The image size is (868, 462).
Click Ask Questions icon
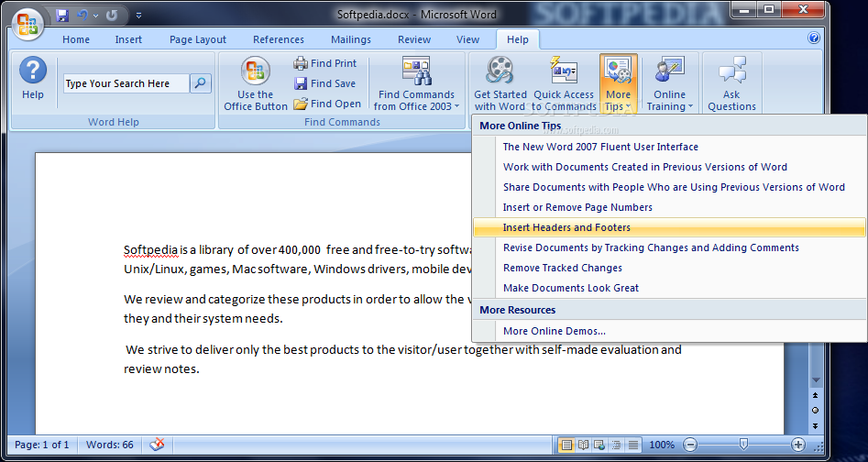[x=731, y=83]
